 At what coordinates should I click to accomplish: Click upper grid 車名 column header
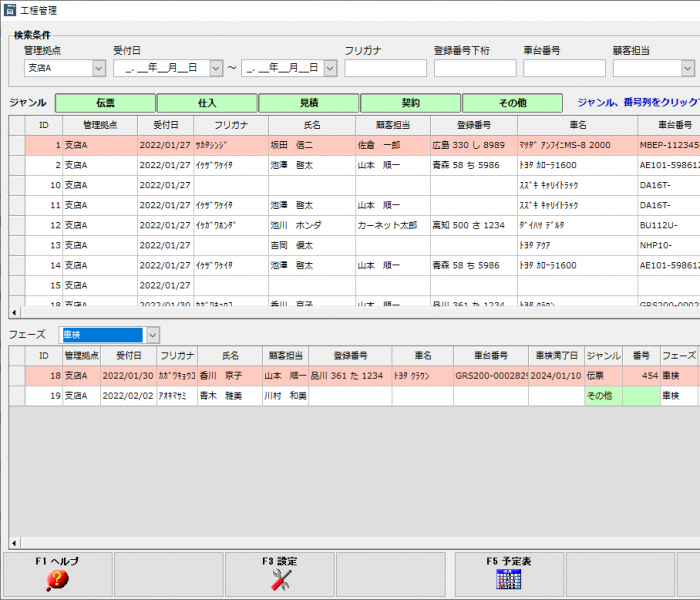coord(577,125)
